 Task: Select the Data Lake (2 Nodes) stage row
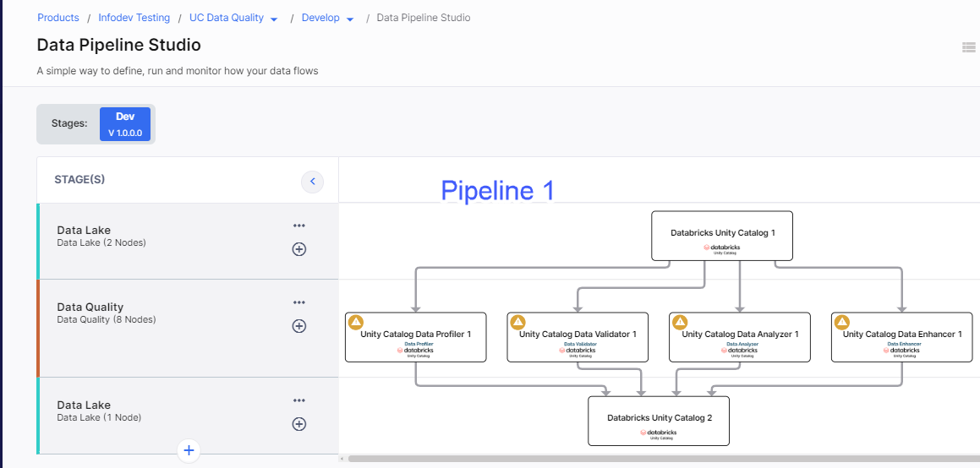(x=188, y=241)
